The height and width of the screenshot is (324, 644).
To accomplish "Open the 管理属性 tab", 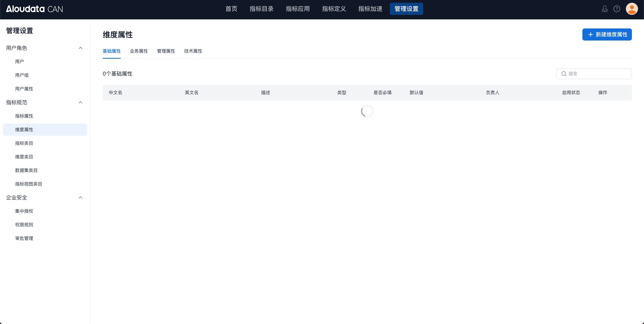I will [166, 51].
